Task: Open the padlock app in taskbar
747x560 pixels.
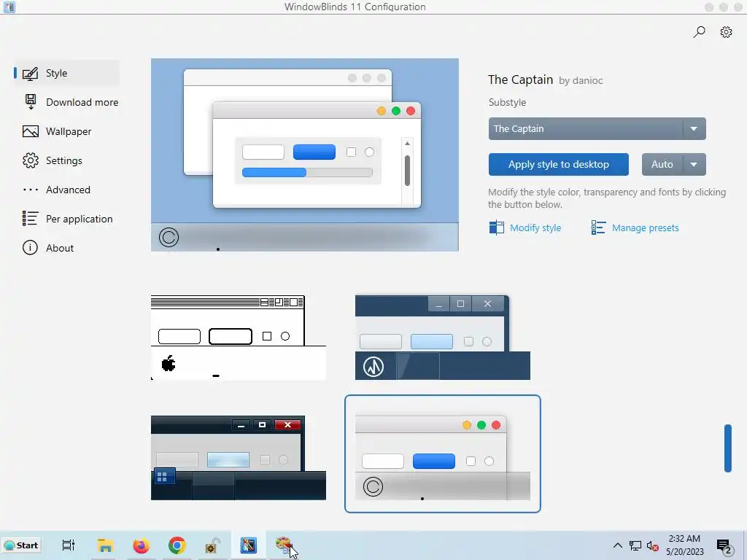Action: pos(212,545)
